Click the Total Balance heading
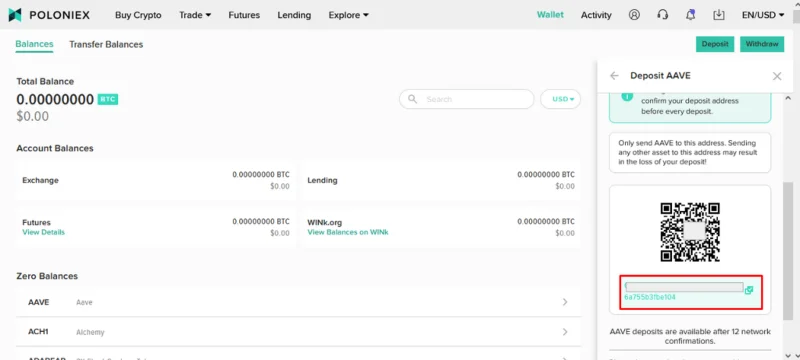This screenshot has height=360, width=800. (x=45, y=82)
